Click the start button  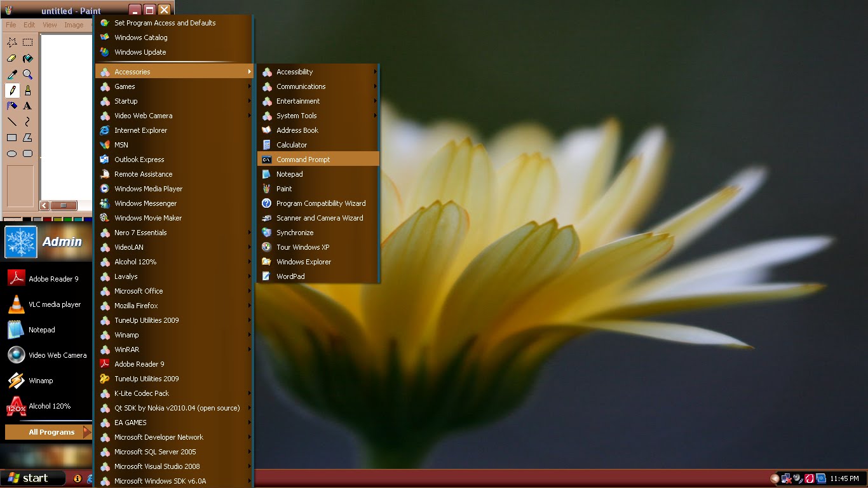tap(33, 478)
